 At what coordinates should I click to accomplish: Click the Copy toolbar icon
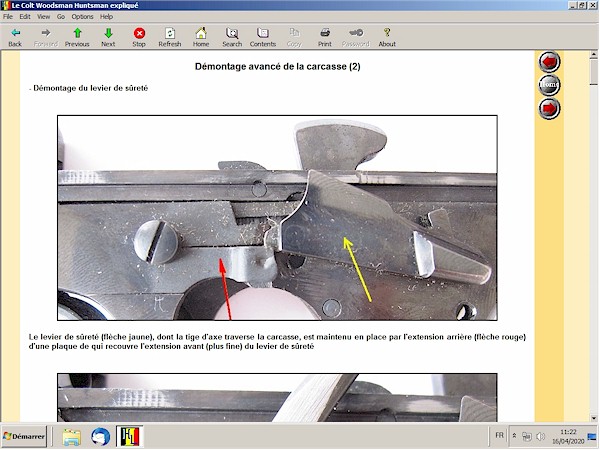[x=294, y=38]
